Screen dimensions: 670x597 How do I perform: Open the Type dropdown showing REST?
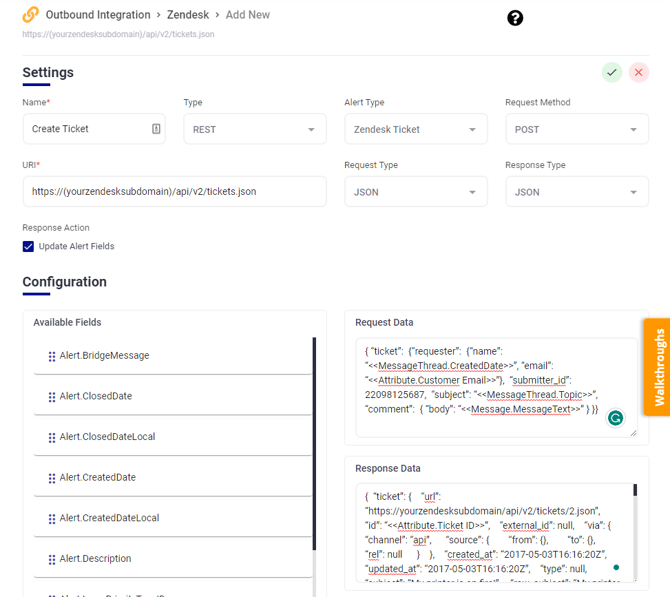click(x=254, y=129)
